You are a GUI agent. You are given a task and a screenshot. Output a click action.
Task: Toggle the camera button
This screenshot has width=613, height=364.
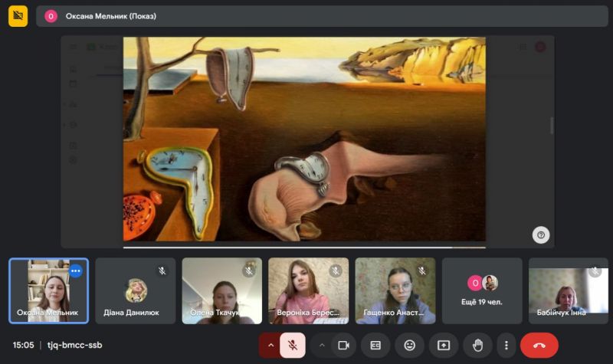click(343, 346)
